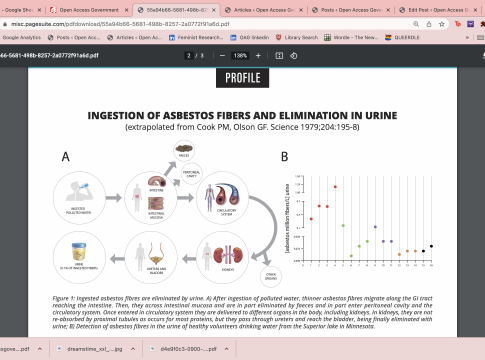Expand options for dreamstime_xxl jpg download

[x=133, y=349]
